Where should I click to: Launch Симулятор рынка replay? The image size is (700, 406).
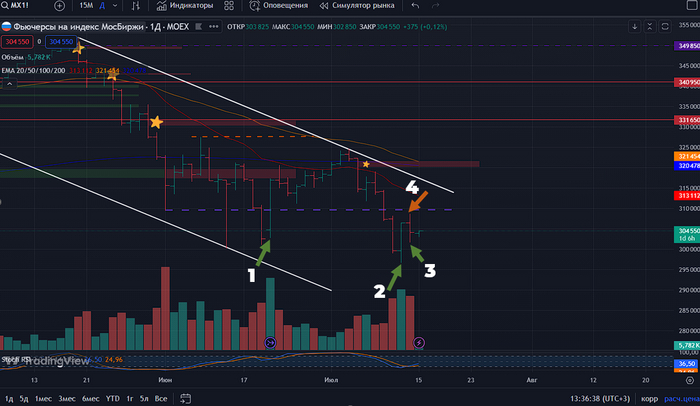pyautogui.click(x=357, y=5)
